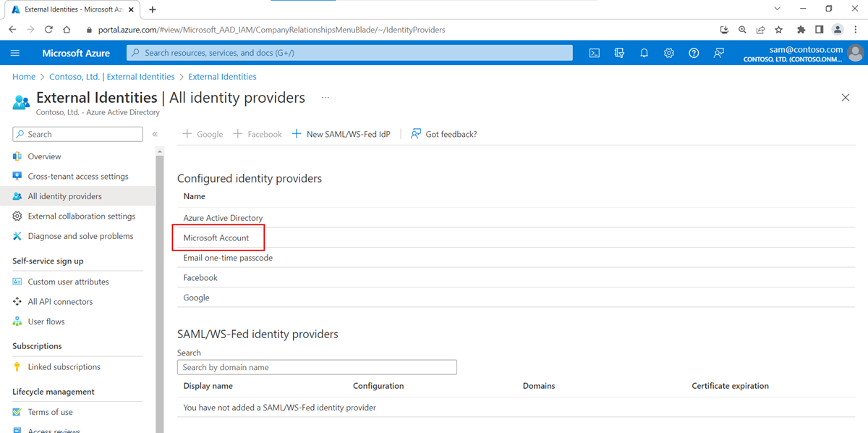Screen dimensions: 868x433
Task: Focus Search by domain name field
Action: tap(317, 367)
